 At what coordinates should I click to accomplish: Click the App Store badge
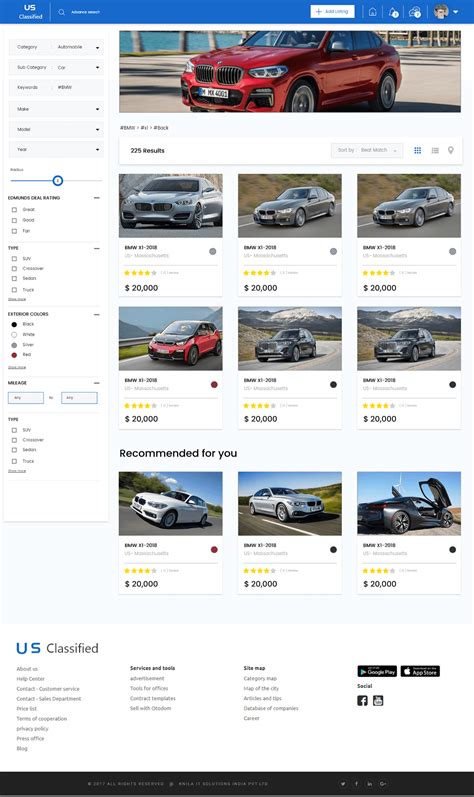click(420, 671)
